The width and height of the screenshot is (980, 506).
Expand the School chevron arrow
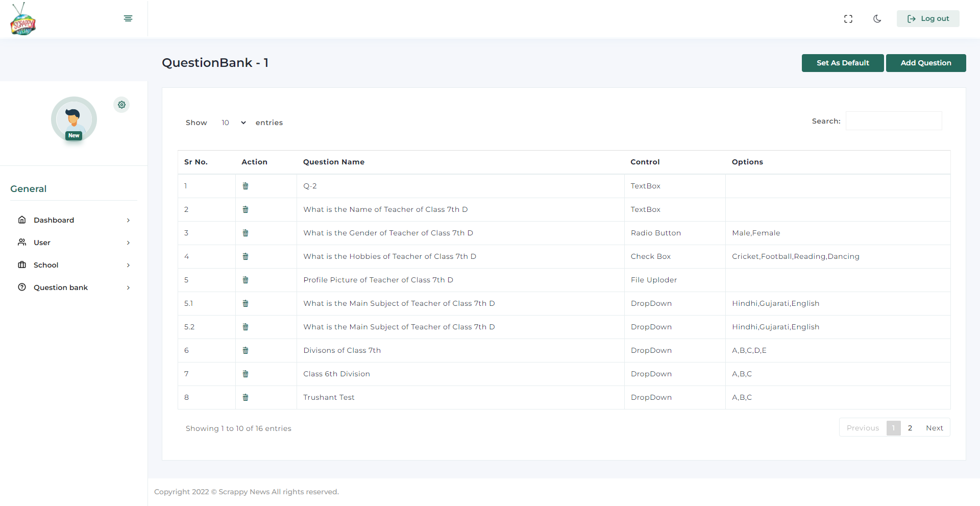click(x=128, y=265)
